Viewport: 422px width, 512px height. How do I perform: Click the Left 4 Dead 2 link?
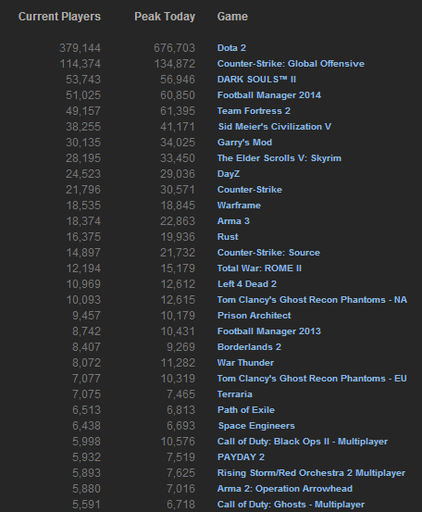tap(247, 284)
